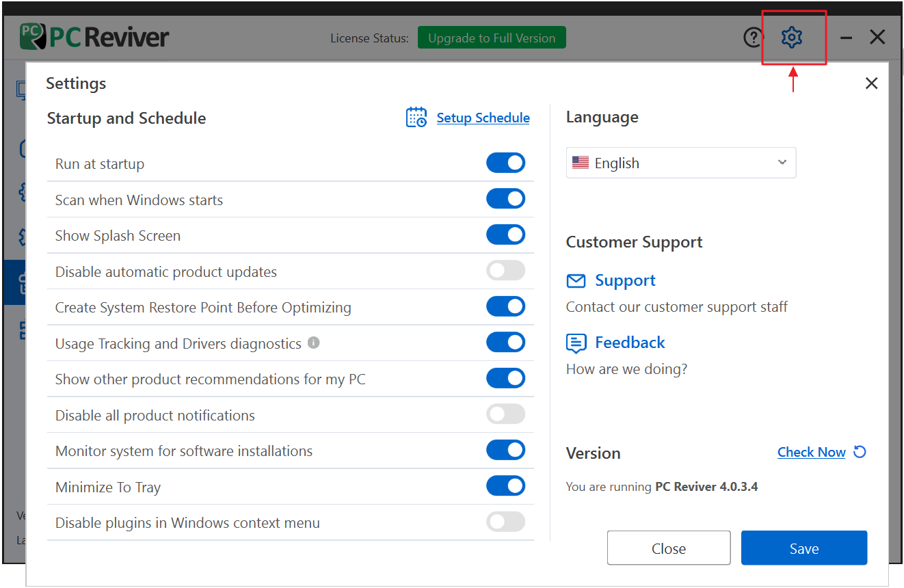The width and height of the screenshot is (904, 588).
Task: Toggle Minimize To Tray switch
Action: pos(505,486)
